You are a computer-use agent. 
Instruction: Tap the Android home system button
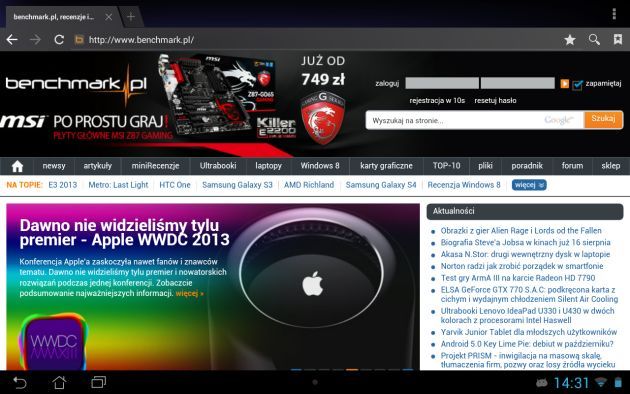pos(59,382)
